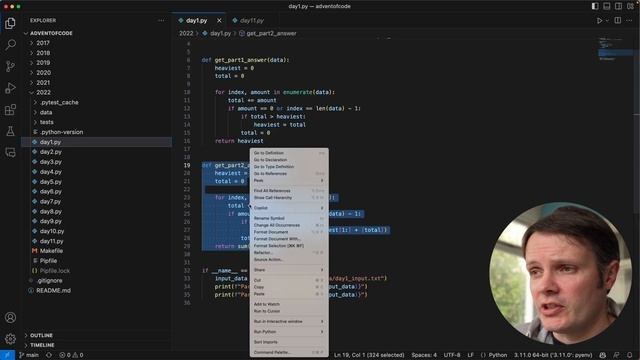Expand the .pytest_cache folder
This screenshot has width=640, height=360.
[x=96, y=102]
